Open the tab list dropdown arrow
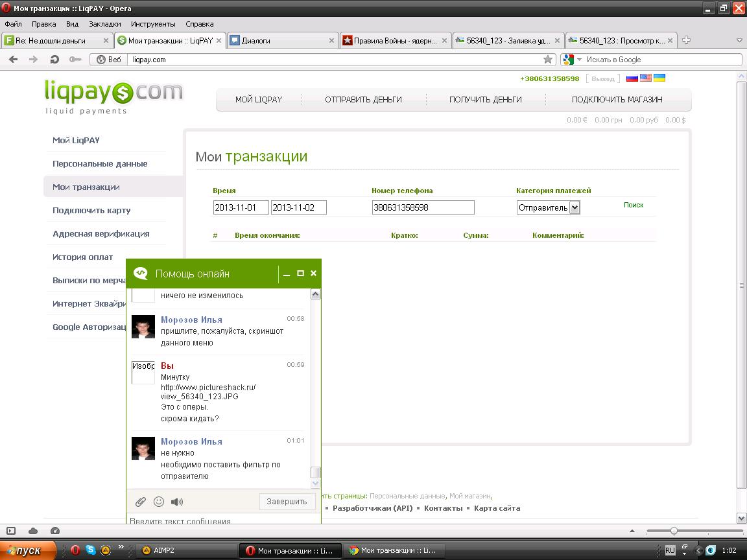The width and height of the screenshot is (747, 560). coord(739,40)
